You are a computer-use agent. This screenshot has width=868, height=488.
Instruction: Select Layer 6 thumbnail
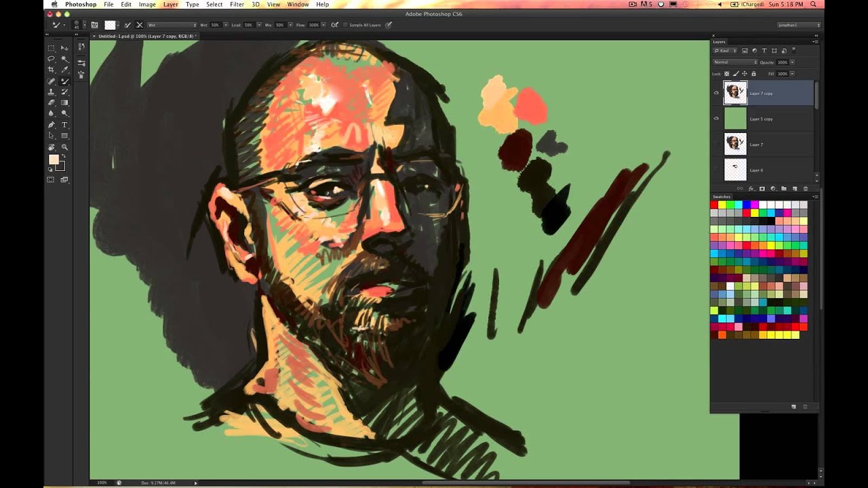[735, 170]
